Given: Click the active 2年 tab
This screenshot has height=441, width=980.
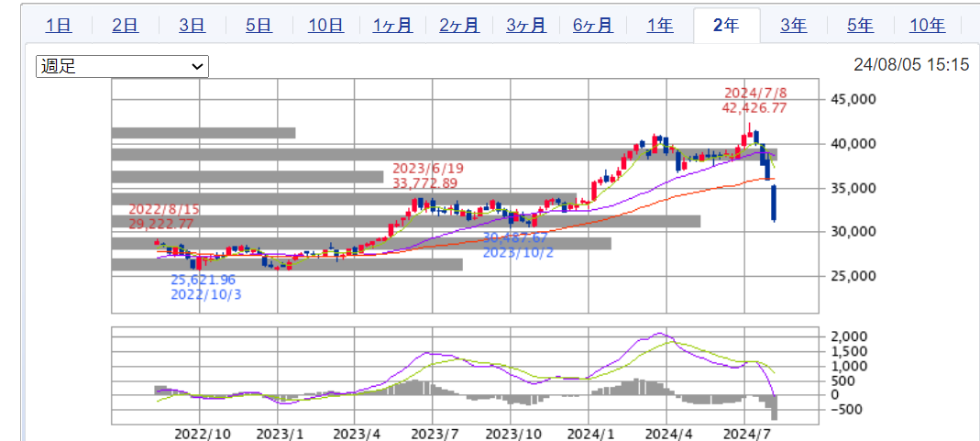Looking at the screenshot, I should 726,26.
